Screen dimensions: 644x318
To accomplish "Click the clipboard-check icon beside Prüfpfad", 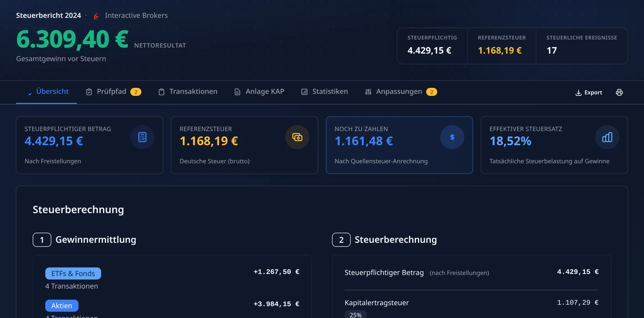I will (89, 92).
